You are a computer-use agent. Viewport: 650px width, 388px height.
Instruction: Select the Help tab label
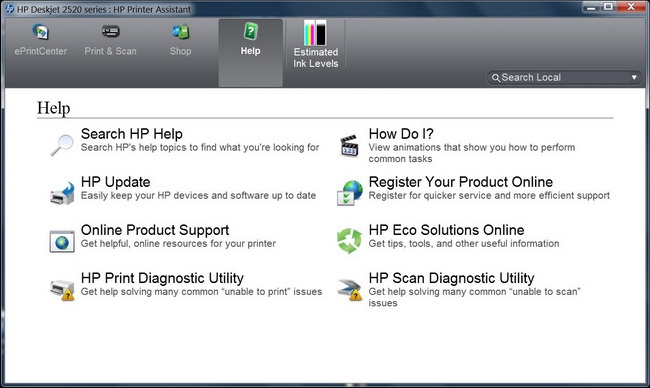(x=250, y=51)
